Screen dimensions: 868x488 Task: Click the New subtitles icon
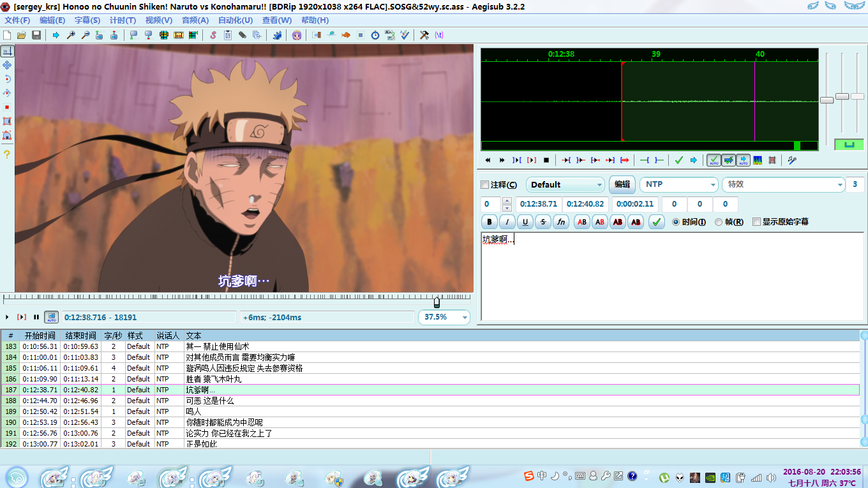pos(8,35)
